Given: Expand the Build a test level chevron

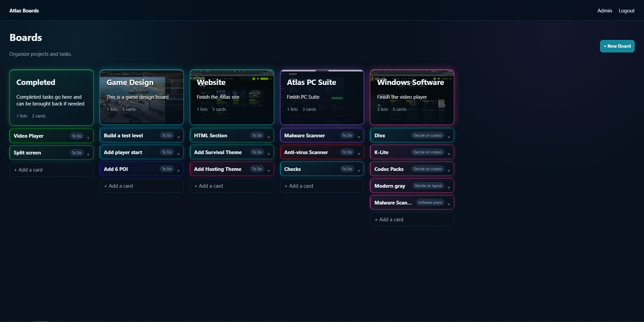Looking at the screenshot, I should click(178, 137).
